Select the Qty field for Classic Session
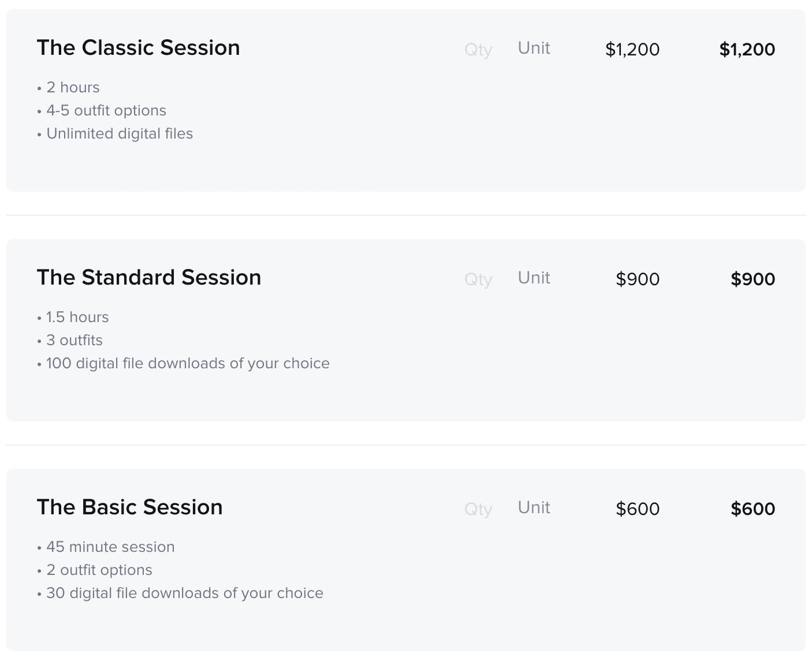812x665 pixels. point(478,50)
